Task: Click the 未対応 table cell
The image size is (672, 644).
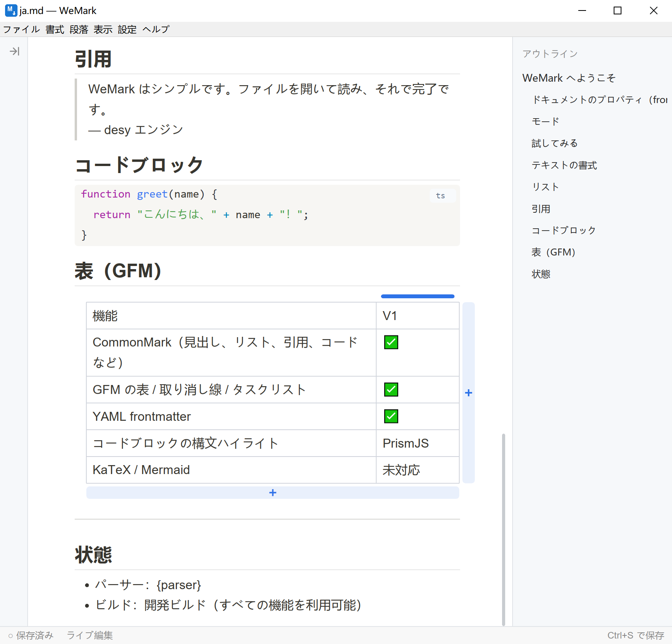Action: (418, 470)
